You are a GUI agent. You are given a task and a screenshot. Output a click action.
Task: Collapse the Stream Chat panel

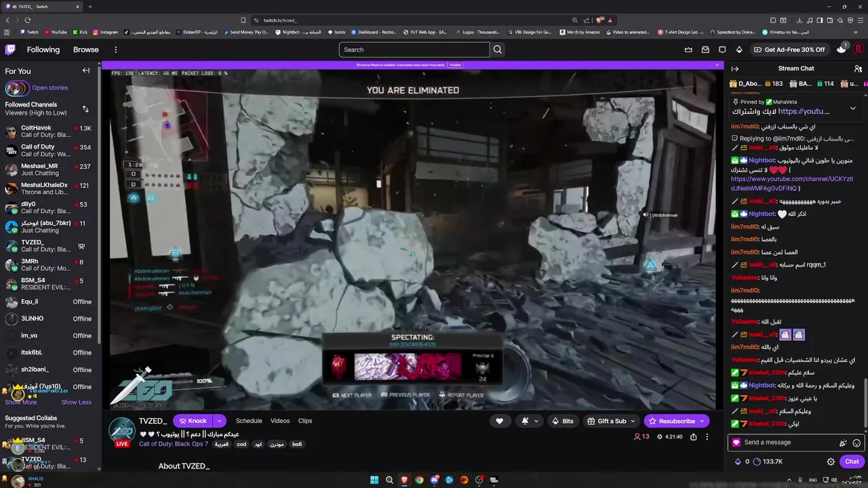click(734, 68)
